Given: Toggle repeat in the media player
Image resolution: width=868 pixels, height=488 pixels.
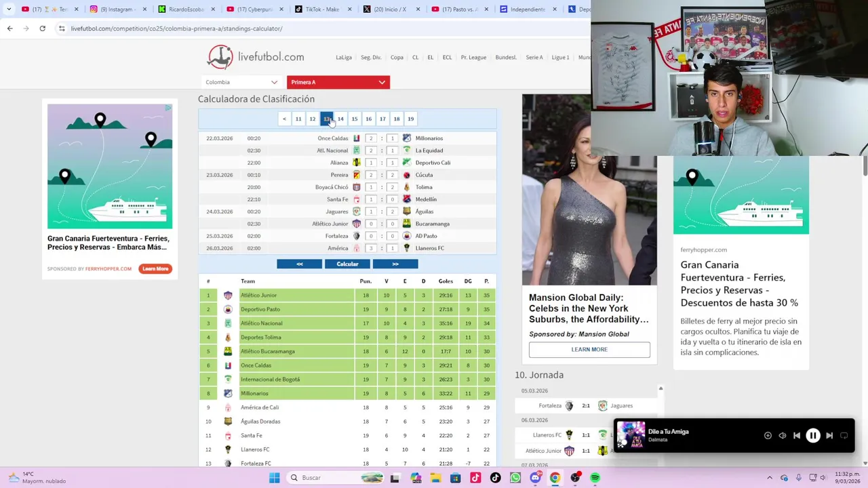Looking at the screenshot, I should (x=844, y=436).
